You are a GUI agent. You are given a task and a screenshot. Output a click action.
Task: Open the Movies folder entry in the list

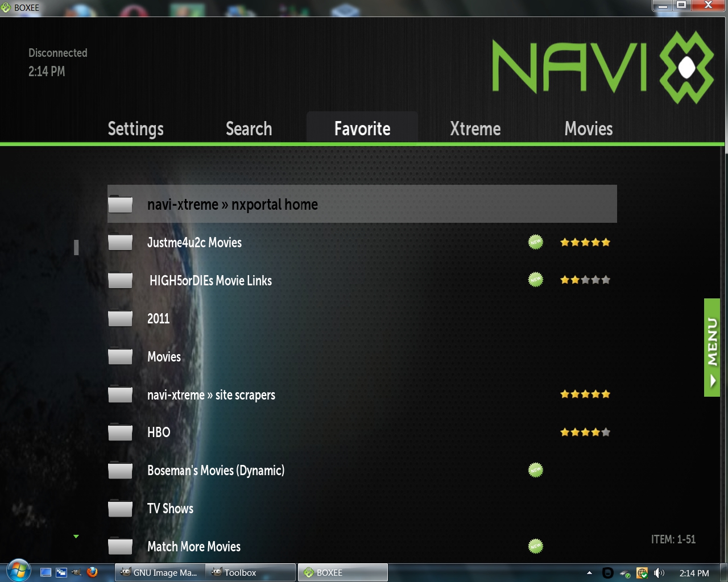point(362,356)
